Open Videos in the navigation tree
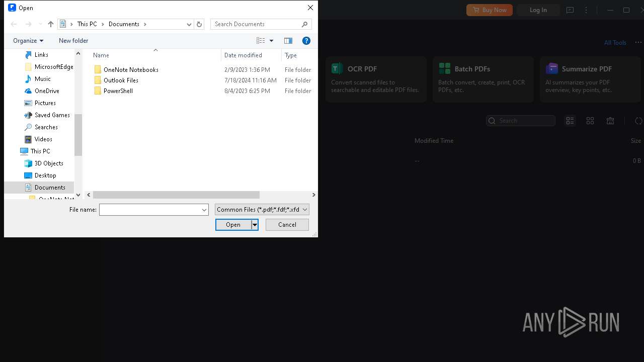Image resolution: width=644 pixels, height=362 pixels. click(x=43, y=139)
